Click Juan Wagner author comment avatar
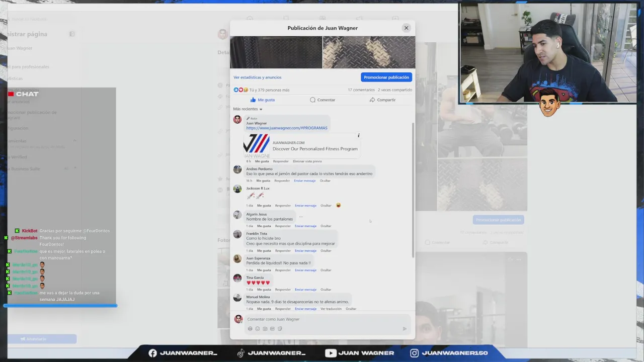The image size is (644, 362). [x=237, y=119]
